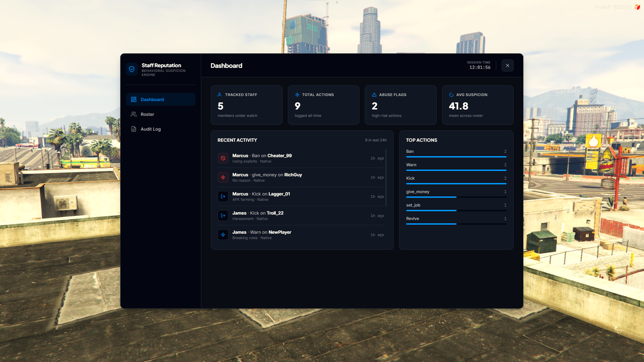Click the Abuse Flags warning triangle icon

pos(374,95)
